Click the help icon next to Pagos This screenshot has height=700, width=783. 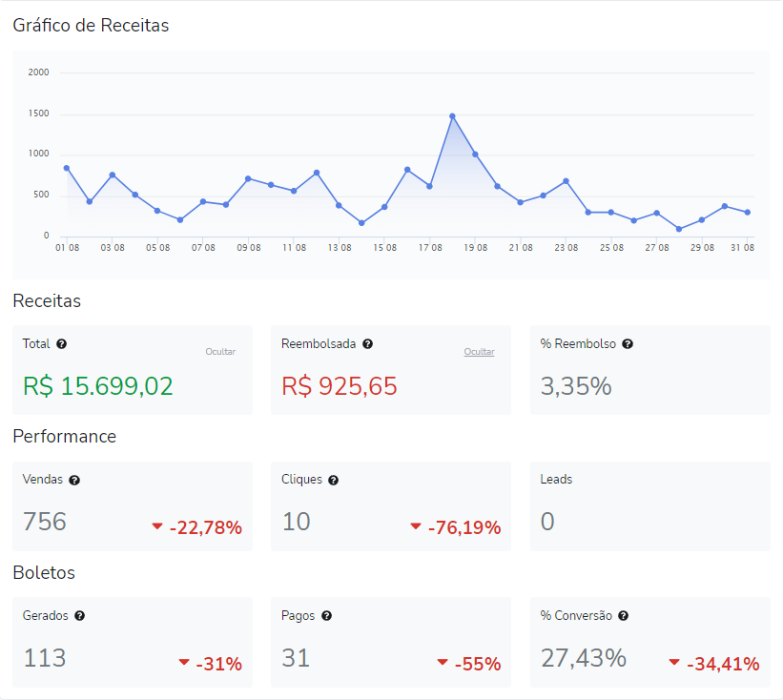326,616
